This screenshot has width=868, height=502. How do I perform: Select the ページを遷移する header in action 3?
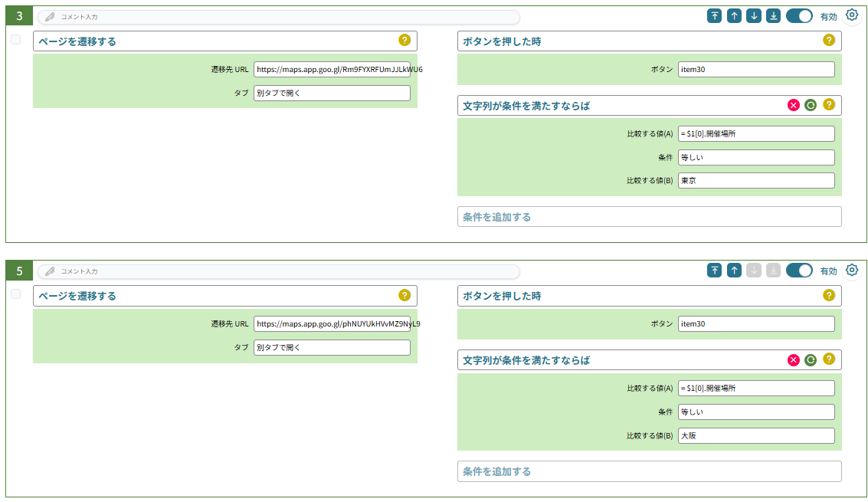tap(224, 41)
